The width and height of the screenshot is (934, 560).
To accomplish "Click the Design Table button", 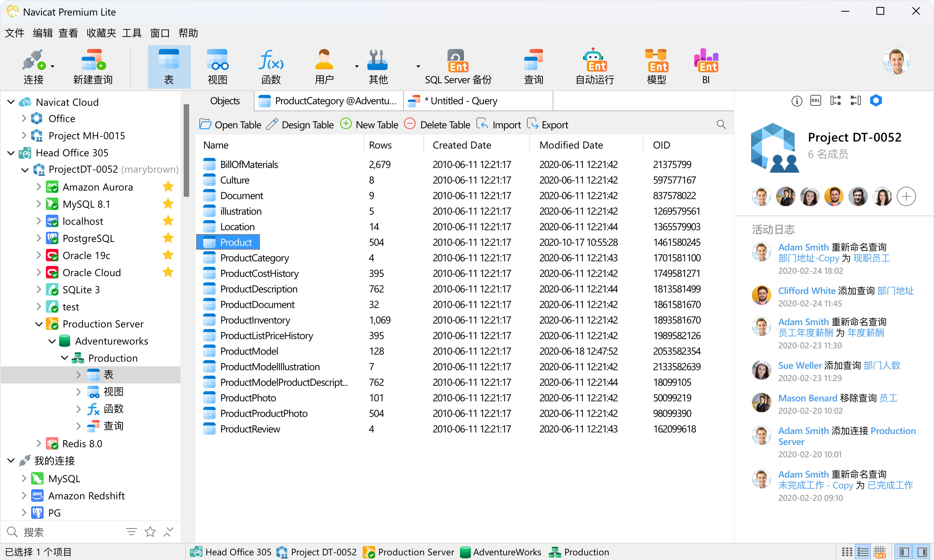I will (x=300, y=125).
